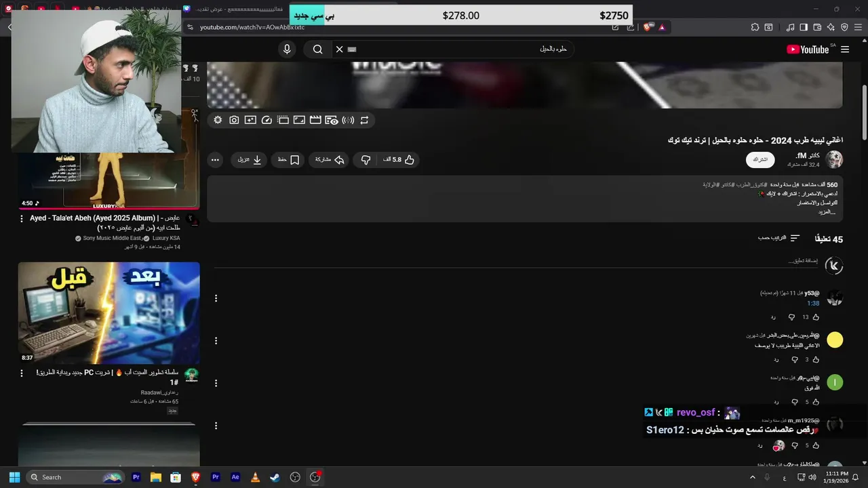Open options menu for Raadawi PC video
This screenshot has height=488, width=868.
pos(22,373)
